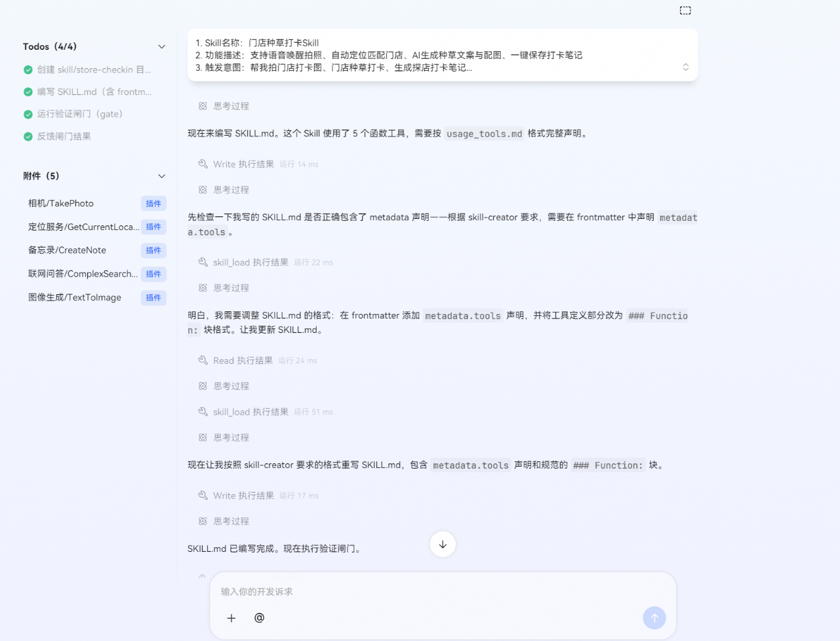Click green check beside 创建 skill/store-checkin
840x641 pixels.
(28, 69)
